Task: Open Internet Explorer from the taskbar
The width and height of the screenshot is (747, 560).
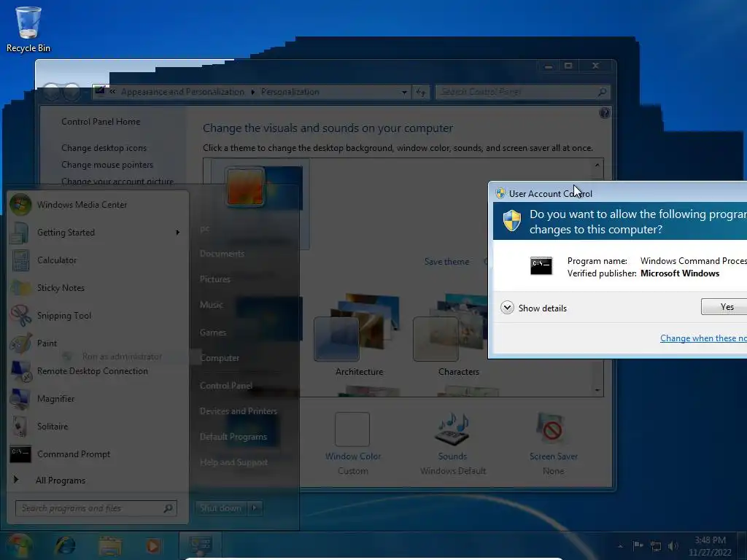Action: (x=65, y=545)
